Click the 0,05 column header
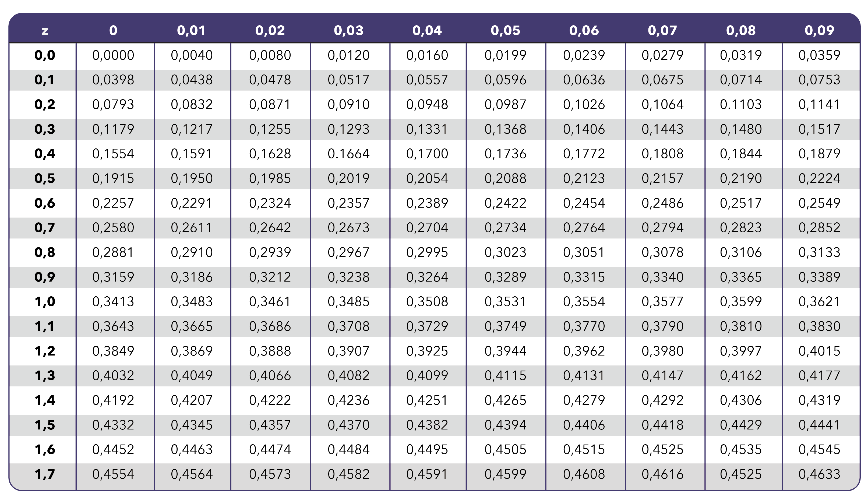 [505, 31]
